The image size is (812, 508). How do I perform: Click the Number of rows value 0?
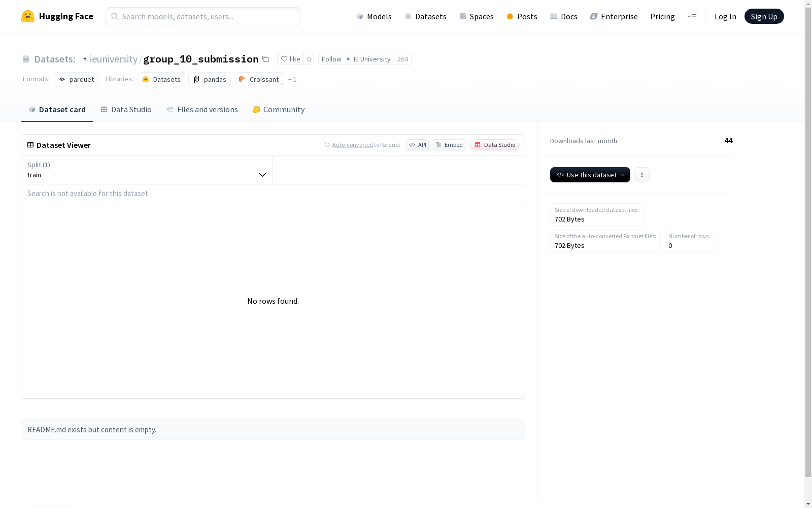click(x=670, y=245)
